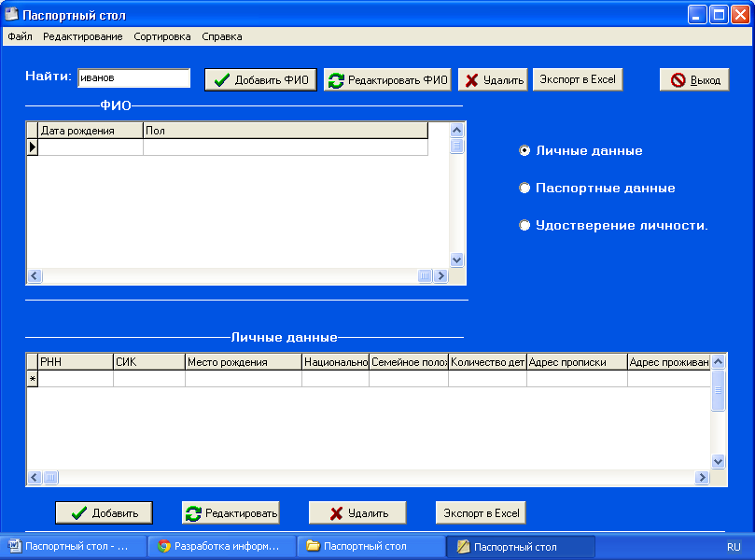The width and height of the screenshot is (755, 560).
Task: Select the current row marker in ФИО grid
Action: coord(33,147)
